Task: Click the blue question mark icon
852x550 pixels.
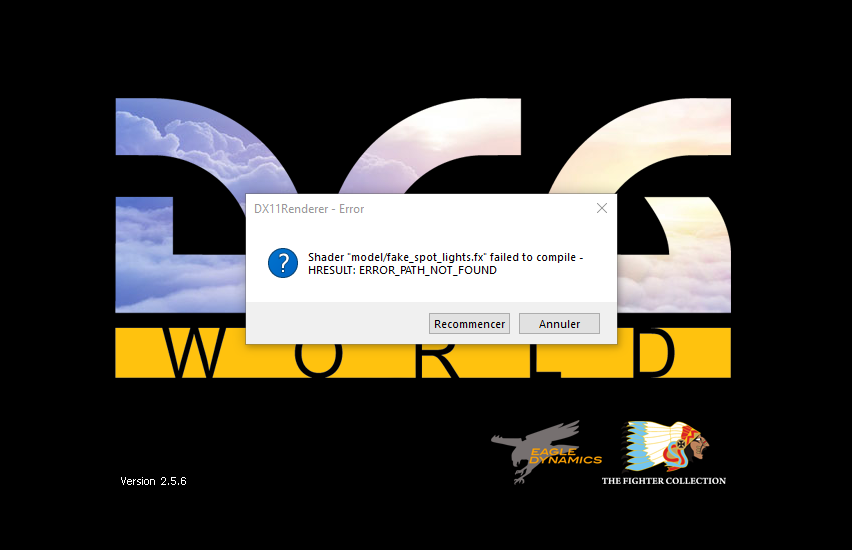Action: click(283, 263)
